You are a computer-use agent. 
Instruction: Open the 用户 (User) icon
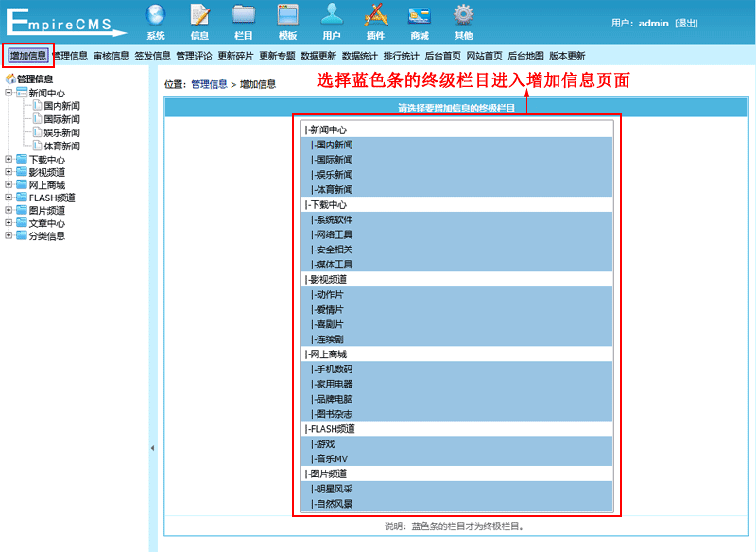332,15
